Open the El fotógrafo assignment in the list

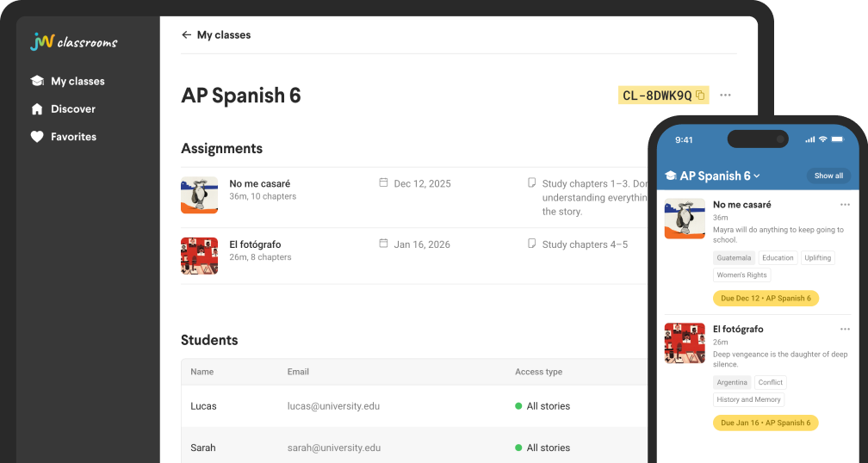(x=255, y=244)
